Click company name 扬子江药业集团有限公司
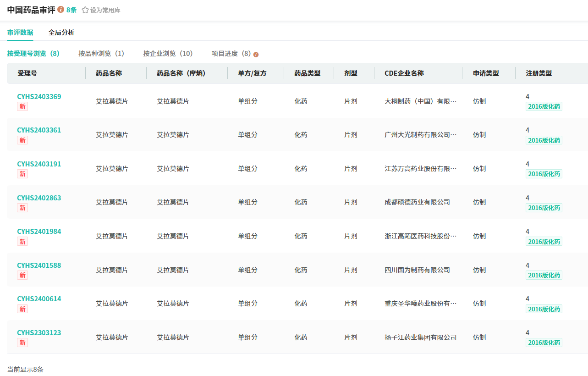Image resolution: width=588 pixels, height=376 pixels. point(420,337)
